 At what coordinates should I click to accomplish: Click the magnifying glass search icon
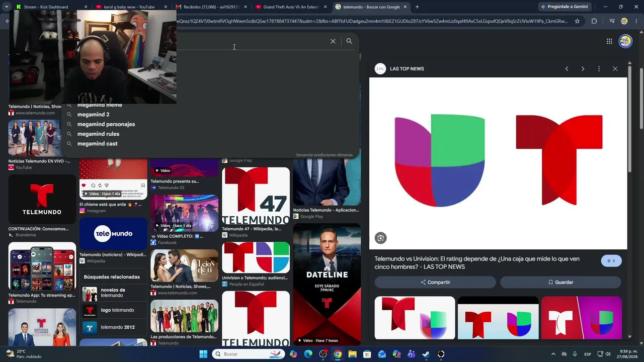pyautogui.click(x=349, y=41)
